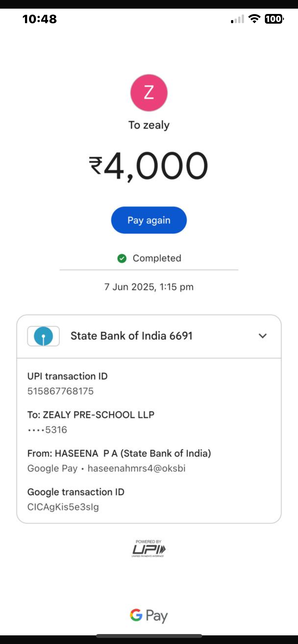Tap the green Completed checkmark icon

click(x=122, y=258)
